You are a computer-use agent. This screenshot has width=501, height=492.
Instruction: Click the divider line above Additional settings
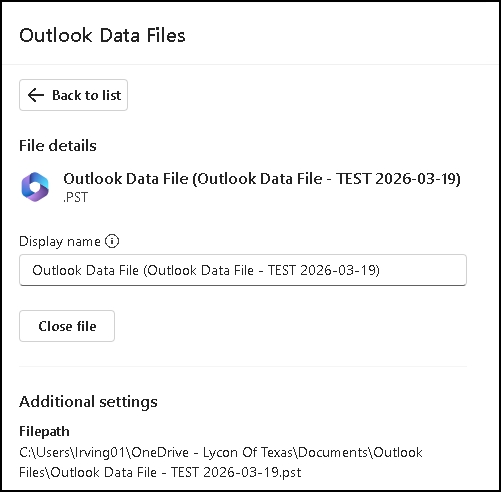pyautogui.click(x=243, y=366)
